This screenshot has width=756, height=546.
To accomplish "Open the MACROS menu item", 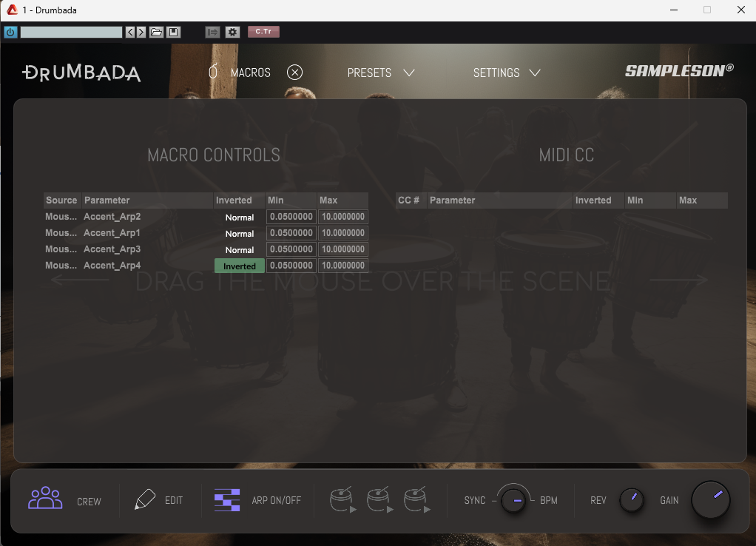I will point(250,73).
